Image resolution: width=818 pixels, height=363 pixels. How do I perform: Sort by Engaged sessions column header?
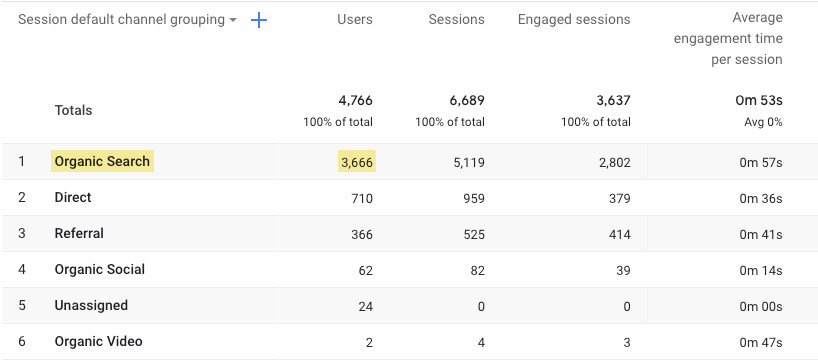click(x=574, y=20)
